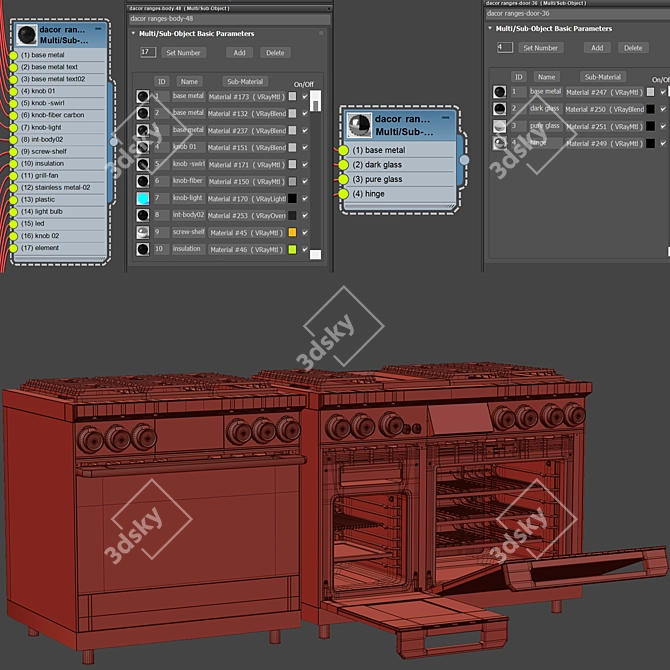This screenshot has width=670, height=670.
Task: Click door material count field showing 4
Action: click(x=505, y=47)
